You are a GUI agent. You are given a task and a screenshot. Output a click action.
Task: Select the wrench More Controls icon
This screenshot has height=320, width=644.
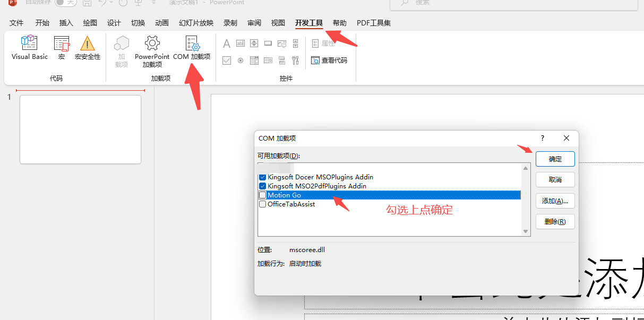coord(296,60)
